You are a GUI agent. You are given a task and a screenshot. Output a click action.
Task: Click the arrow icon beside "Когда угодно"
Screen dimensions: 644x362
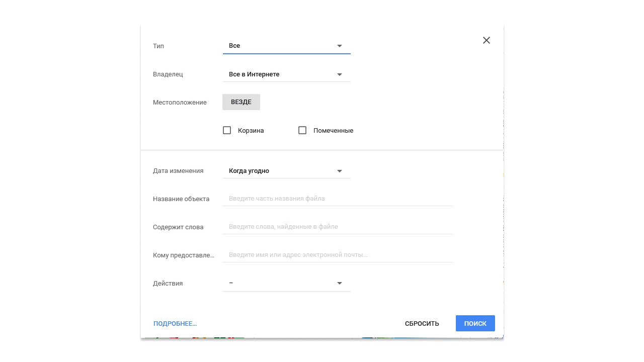click(340, 170)
